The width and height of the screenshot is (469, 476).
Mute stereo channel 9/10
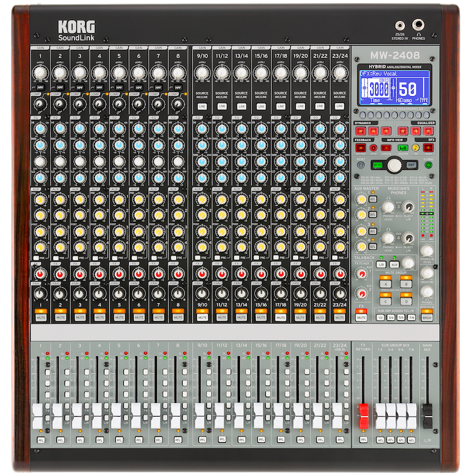coord(203,317)
